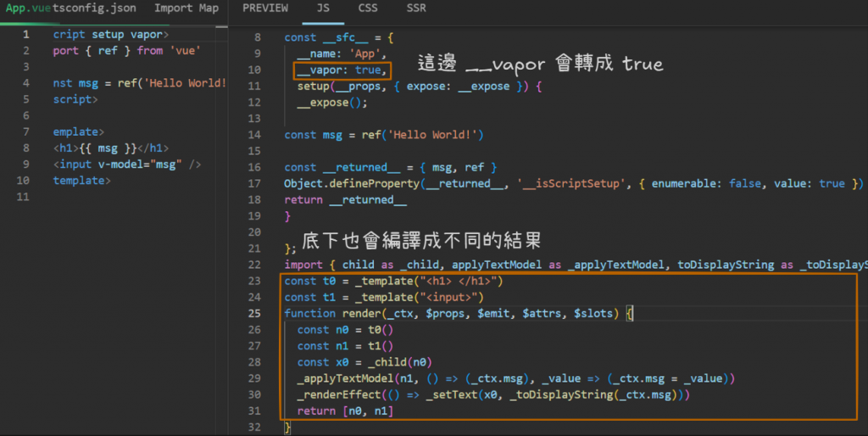Image resolution: width=868 pixels, height=436 pixels.
Task: Open the App.vue file tab
Action: (28, 8)
